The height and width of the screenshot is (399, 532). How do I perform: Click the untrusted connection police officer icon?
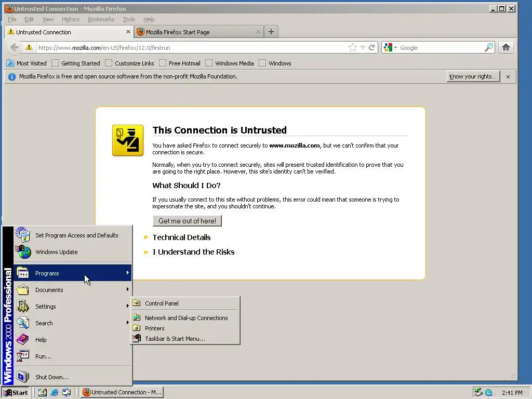128,140
